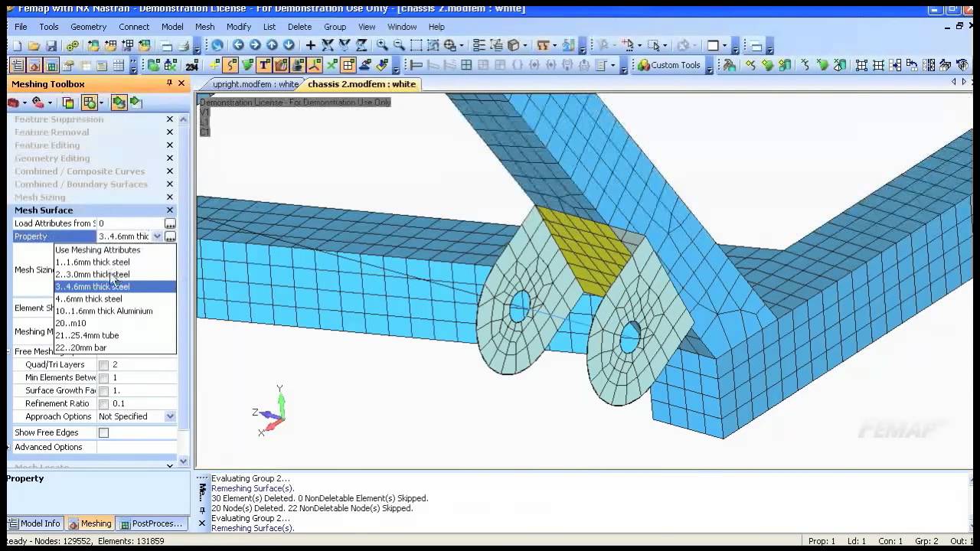The height and width of the screenshot is (551, 980).
Task: Click the first icon of second toolbar row
Action: tap(18, 66)
